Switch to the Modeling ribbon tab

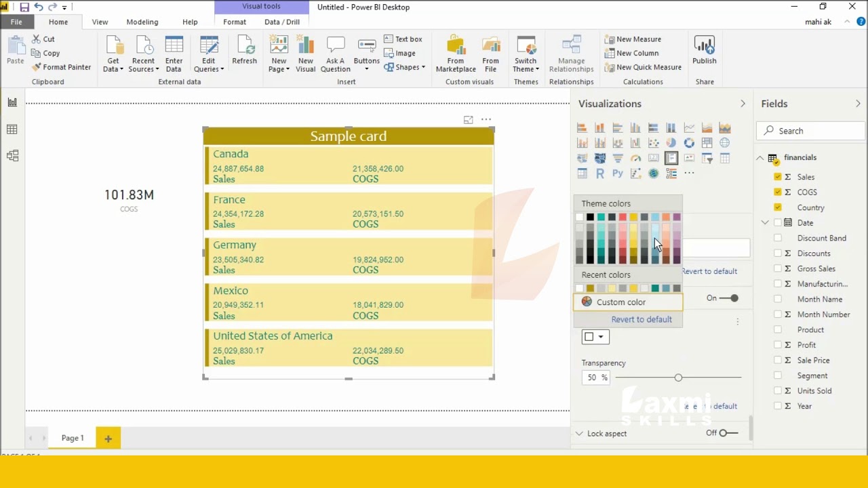pos(142,22)
